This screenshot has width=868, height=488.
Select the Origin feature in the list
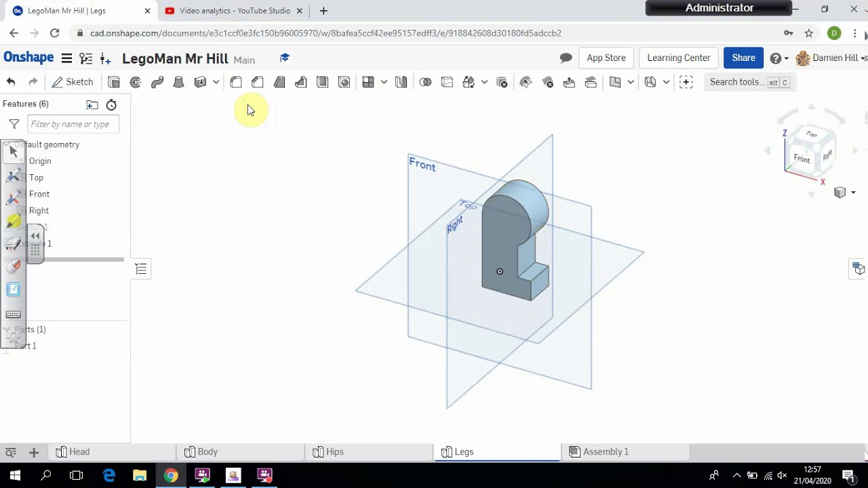coord(40,161)
